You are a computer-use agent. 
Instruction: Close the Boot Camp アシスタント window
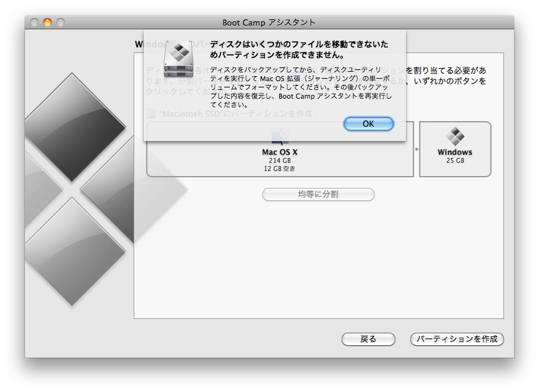tap(34, 22)
